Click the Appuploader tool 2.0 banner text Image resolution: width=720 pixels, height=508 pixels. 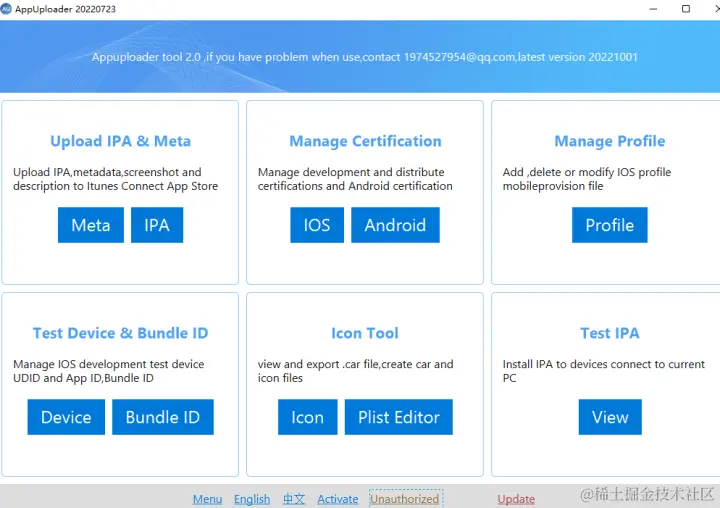click(365, 57)
